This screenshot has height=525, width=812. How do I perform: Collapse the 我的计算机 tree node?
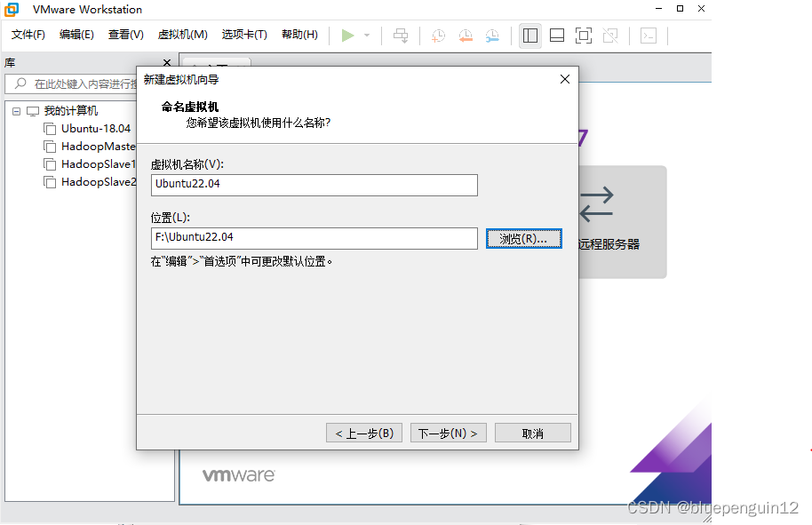pos(17,111)
